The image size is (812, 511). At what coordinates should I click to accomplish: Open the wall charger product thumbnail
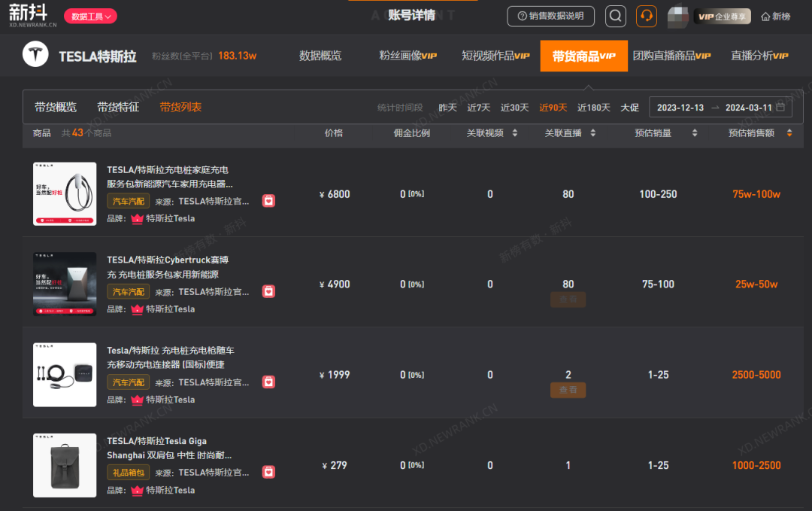tap(65, 194)
